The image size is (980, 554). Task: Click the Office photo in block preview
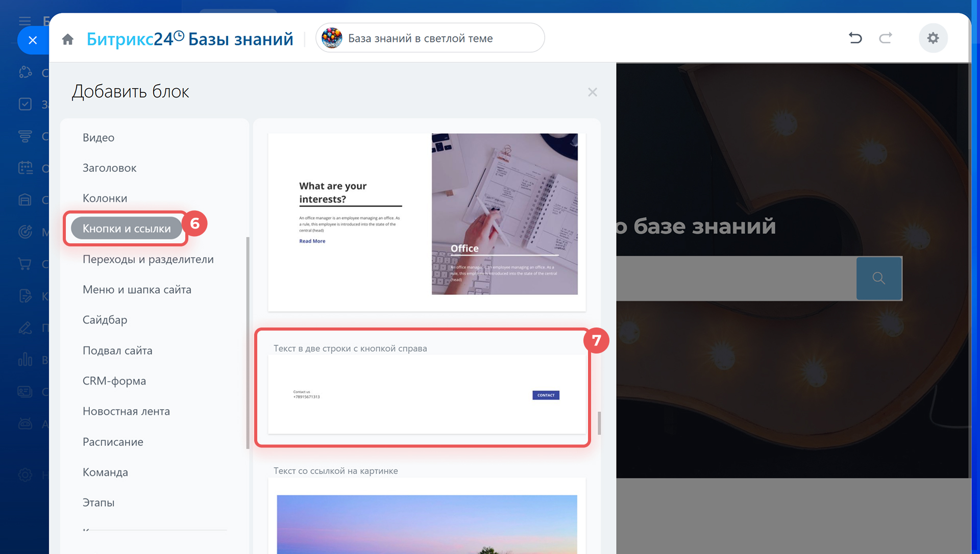click(504, 214)
